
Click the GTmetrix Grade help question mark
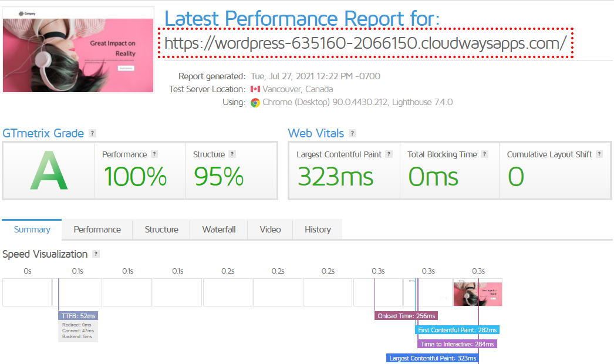[x=92, y=133]
